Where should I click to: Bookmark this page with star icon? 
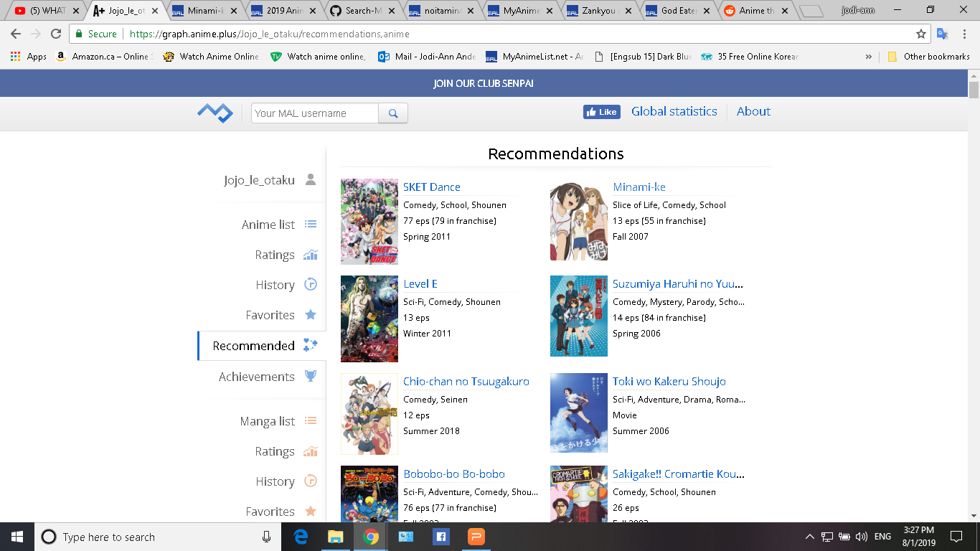(x=921, y=34)
